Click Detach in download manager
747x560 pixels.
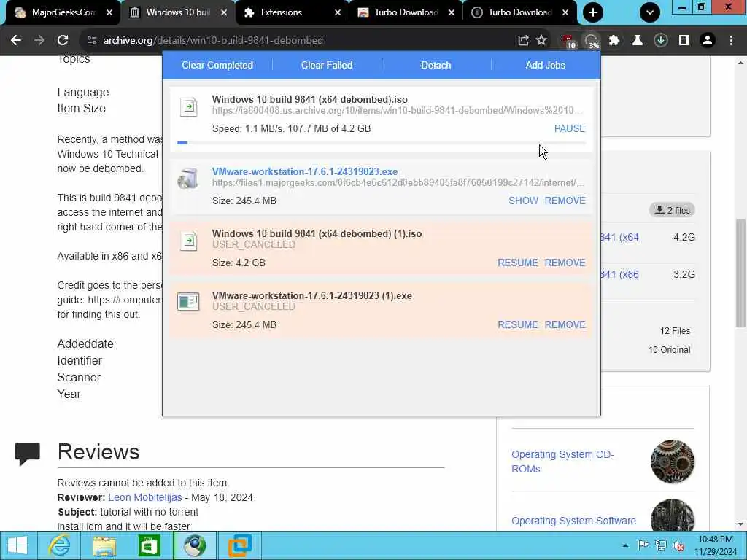point(436,65)
